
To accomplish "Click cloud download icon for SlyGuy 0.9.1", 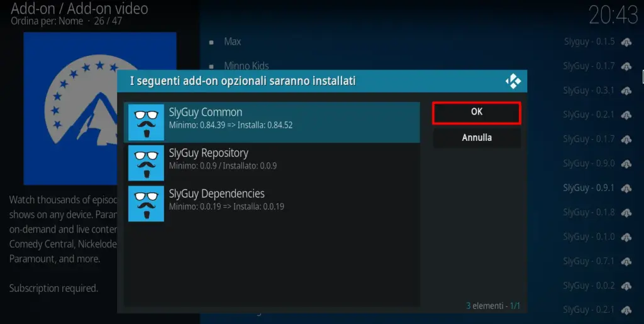I will pos(626,189).
